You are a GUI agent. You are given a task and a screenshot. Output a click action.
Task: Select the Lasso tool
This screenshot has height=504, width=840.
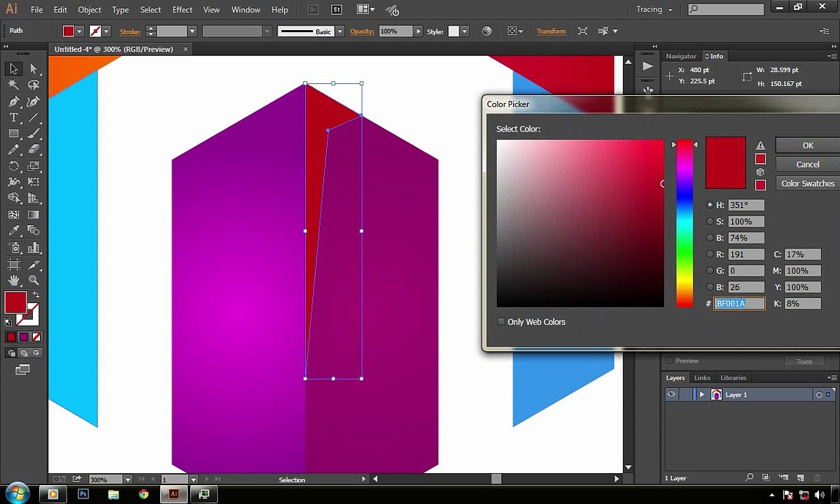tap(34, 85)
